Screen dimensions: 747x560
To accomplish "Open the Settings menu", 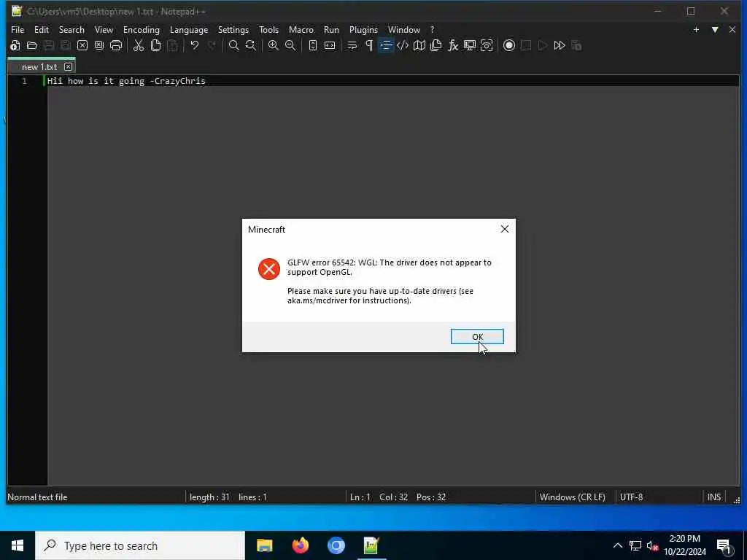I will point(233,29).
